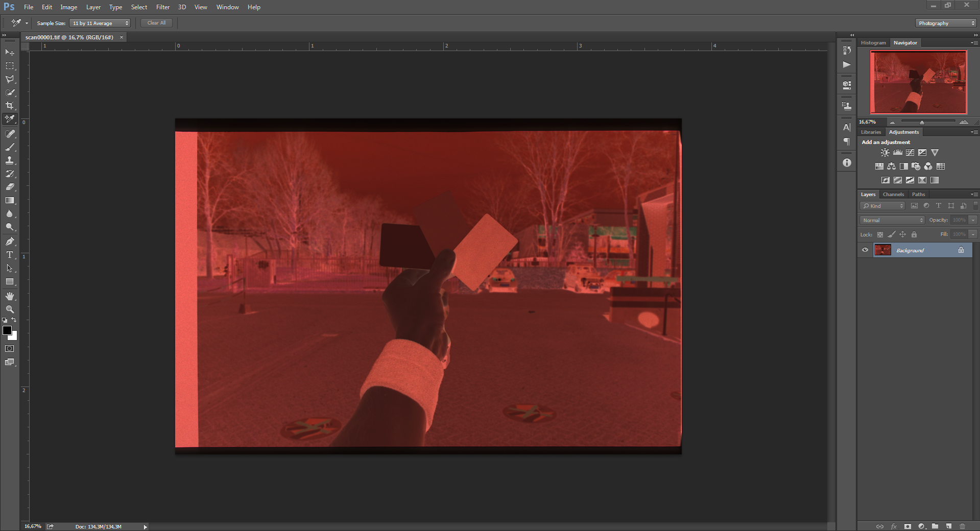
Task: Close the scan00001.tif document tab
Action: (x=121, y=37)
